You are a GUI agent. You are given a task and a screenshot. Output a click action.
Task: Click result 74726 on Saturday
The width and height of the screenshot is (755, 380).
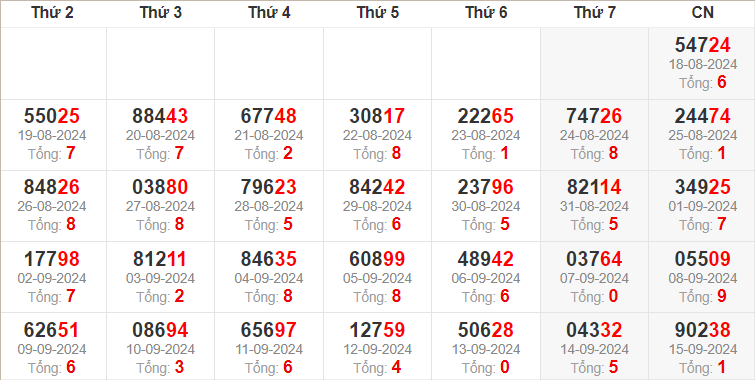coord(594,116)
